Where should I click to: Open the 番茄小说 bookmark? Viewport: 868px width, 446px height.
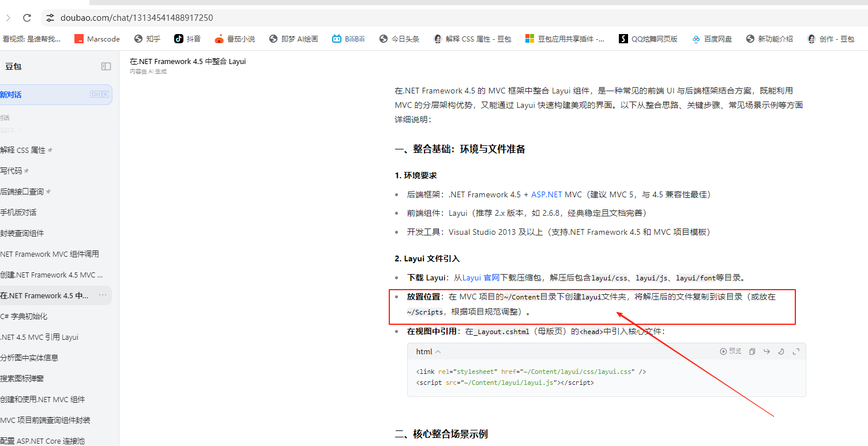click(x=235, y=39)
